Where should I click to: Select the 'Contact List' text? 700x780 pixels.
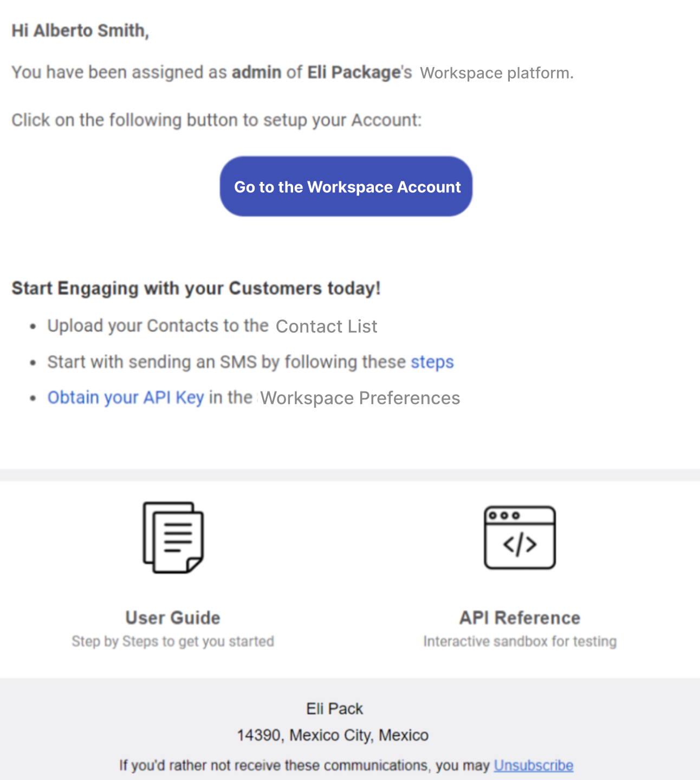pyautogui.click(x=326, y=326)
